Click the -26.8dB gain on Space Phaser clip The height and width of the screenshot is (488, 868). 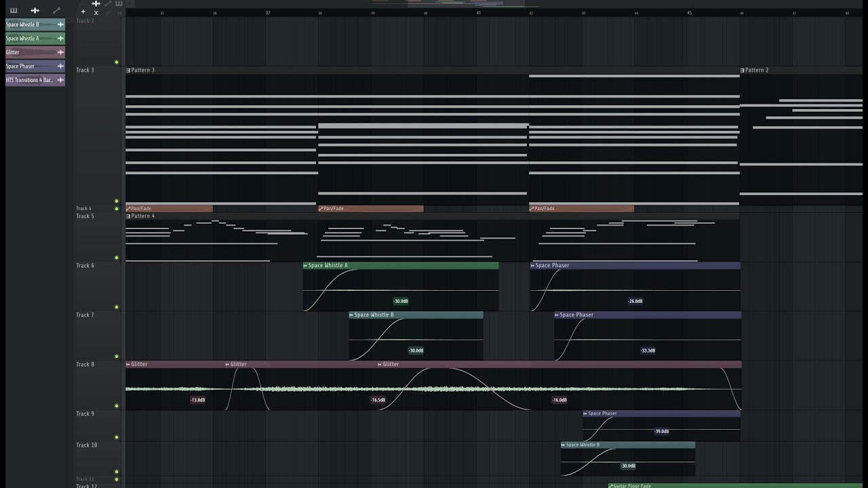click(x=635, y=301)
